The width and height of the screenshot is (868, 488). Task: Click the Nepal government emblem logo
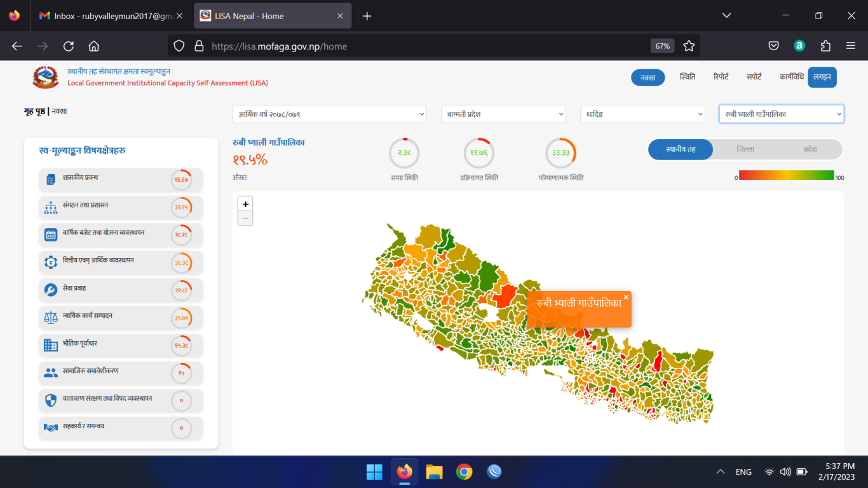click(x=46, y=77)
